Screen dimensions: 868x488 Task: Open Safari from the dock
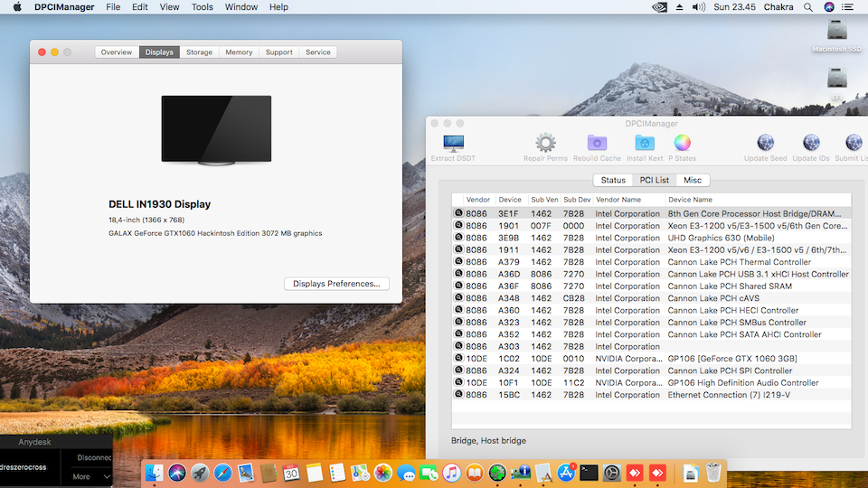[222, 473]
